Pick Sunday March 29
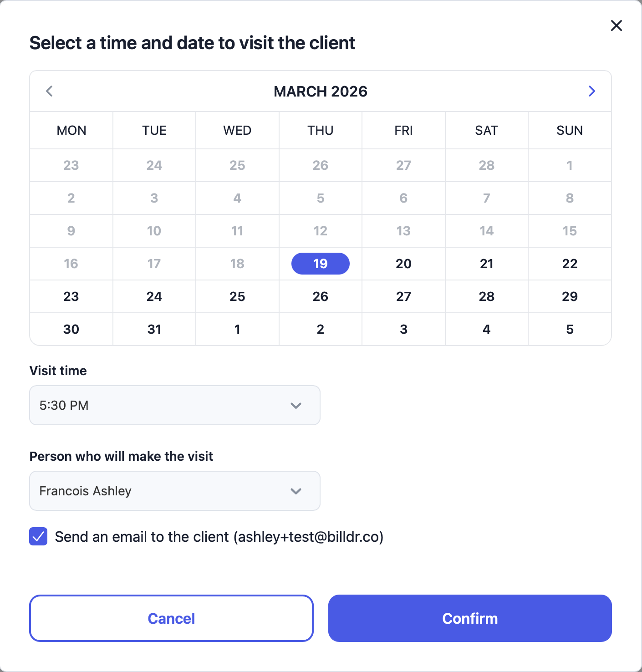 point(570,296)
